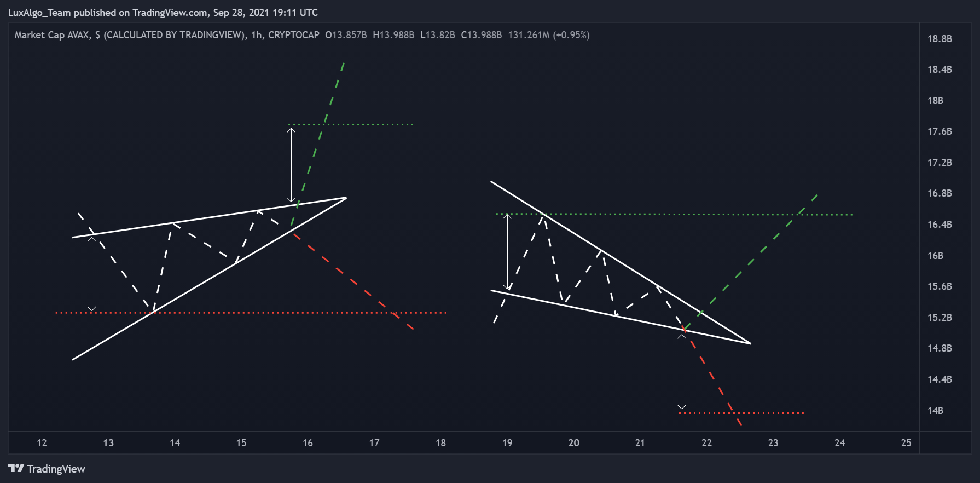
Task: Click the 17.6B price axis label
Action: pos(940,131)
